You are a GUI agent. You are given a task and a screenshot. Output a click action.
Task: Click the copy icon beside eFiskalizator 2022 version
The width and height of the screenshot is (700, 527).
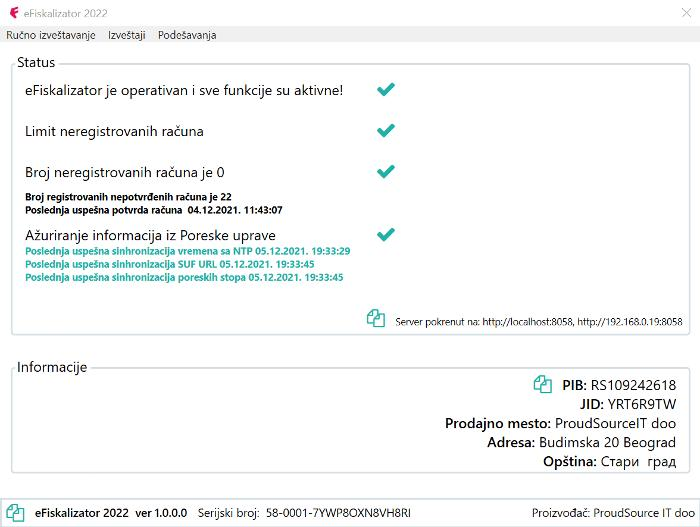pos(15,513)
